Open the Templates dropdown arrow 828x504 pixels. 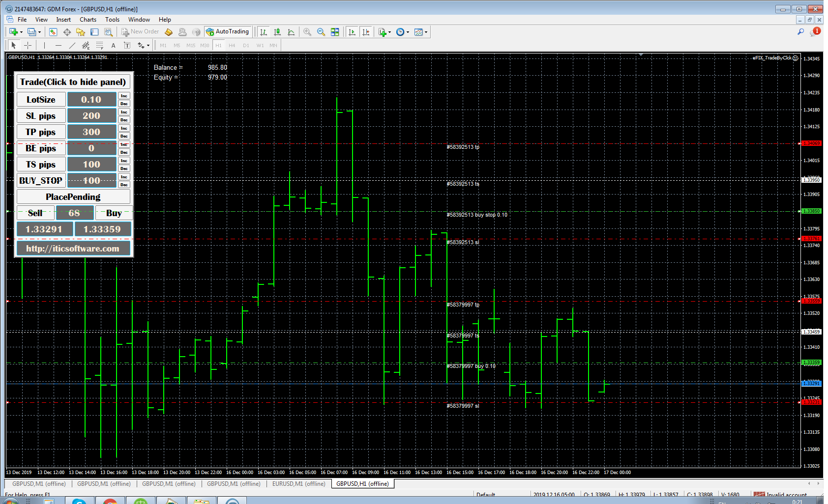point(426,32)
